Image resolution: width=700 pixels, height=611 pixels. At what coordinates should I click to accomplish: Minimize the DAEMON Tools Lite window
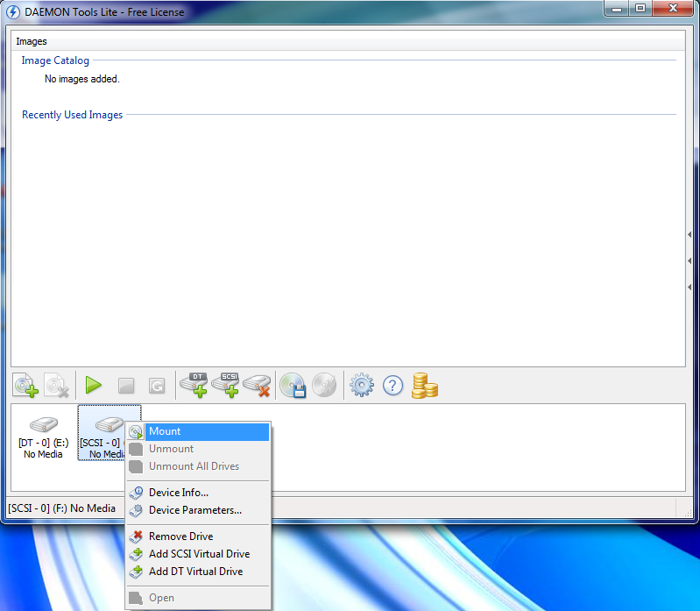pos(617,9)
